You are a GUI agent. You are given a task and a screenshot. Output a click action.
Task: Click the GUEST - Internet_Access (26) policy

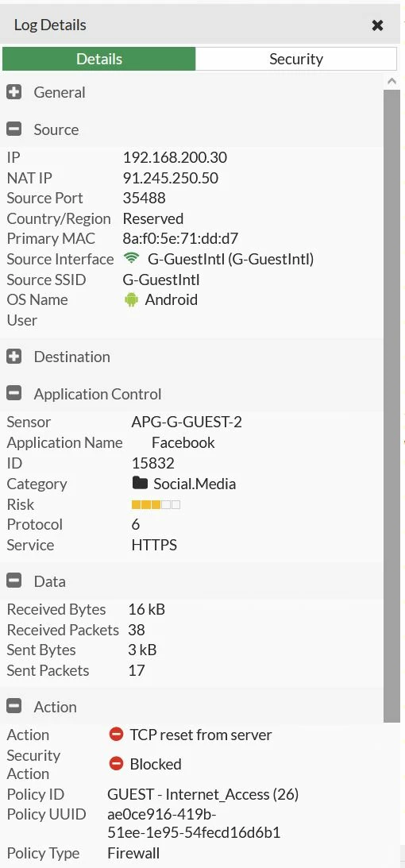[203, 794]
